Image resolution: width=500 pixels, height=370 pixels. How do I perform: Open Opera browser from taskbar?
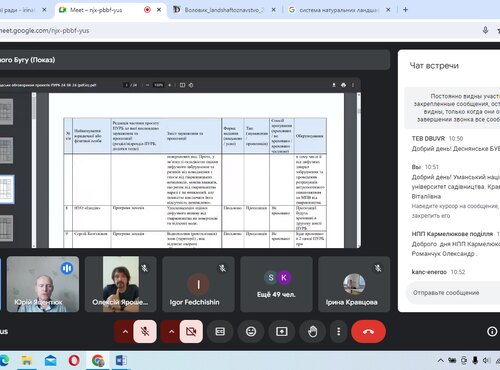pyautogui.click(x=74, y=360)
